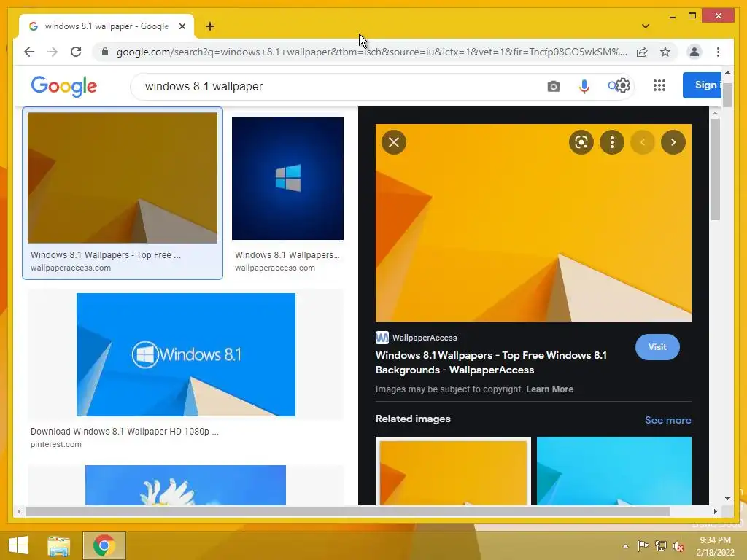Close the image preview panel
747x560 pixels.
point(394,142)
